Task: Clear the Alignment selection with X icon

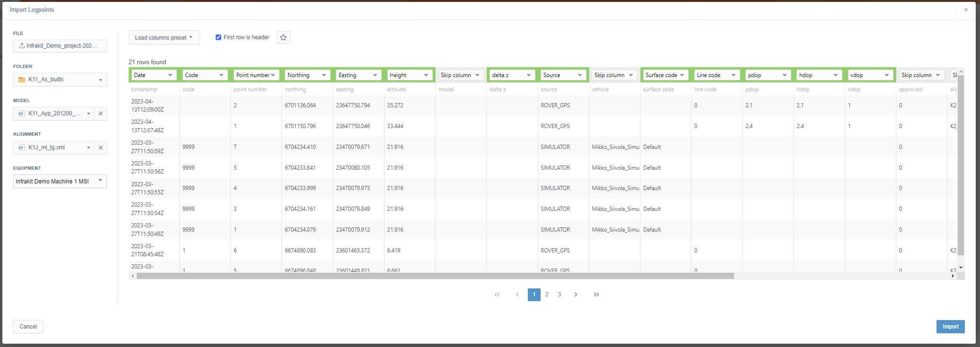Action: [101, 147]
